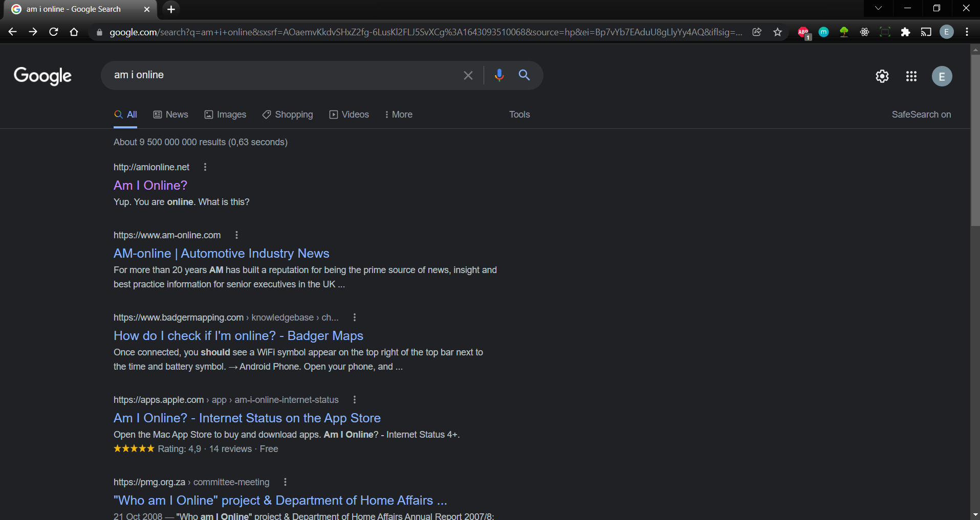Close the 'am i online' tab
This screenshot has height=520, width=980.
click(x=147, y=9)
